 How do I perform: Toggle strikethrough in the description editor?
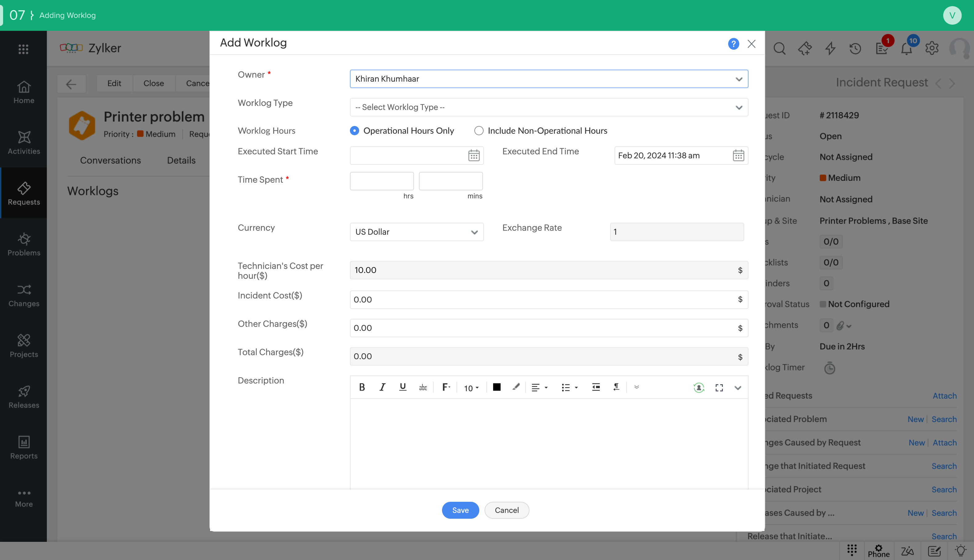[x=423, y=387]
